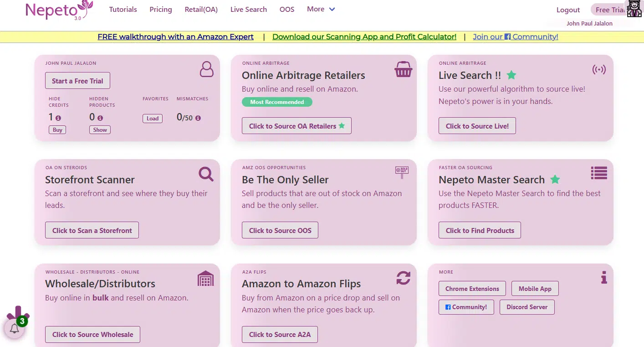Open the Pricing nav item
Image resolution: width=644 pixels, height=347 pixels.
(x=161, y=10)
